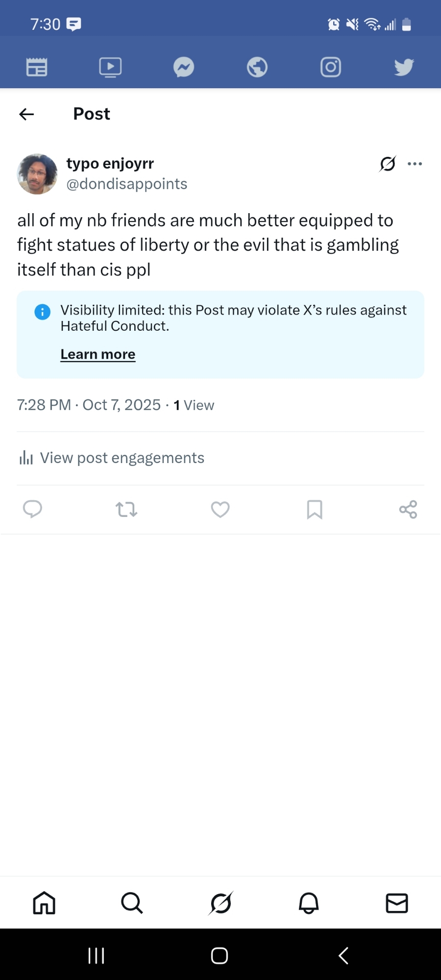441x980 pixels.
Task: Go to the Home tab
Action: [44, 903]
